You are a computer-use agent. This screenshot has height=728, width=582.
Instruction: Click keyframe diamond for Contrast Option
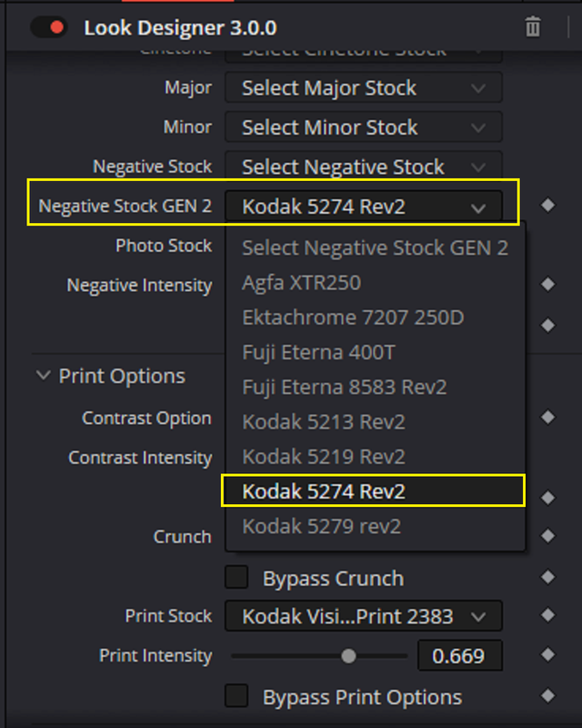[548, 417]
